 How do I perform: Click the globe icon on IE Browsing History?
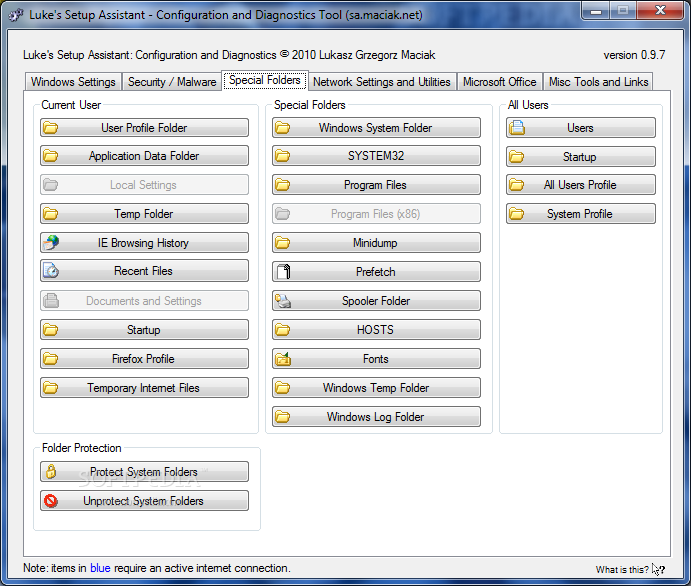click(x=51, y=243)
